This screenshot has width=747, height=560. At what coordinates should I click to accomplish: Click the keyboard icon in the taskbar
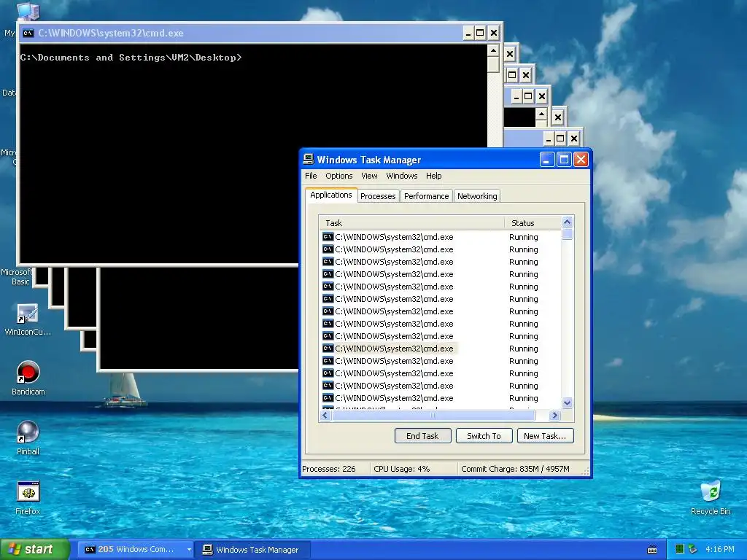(x=651, y=550)
